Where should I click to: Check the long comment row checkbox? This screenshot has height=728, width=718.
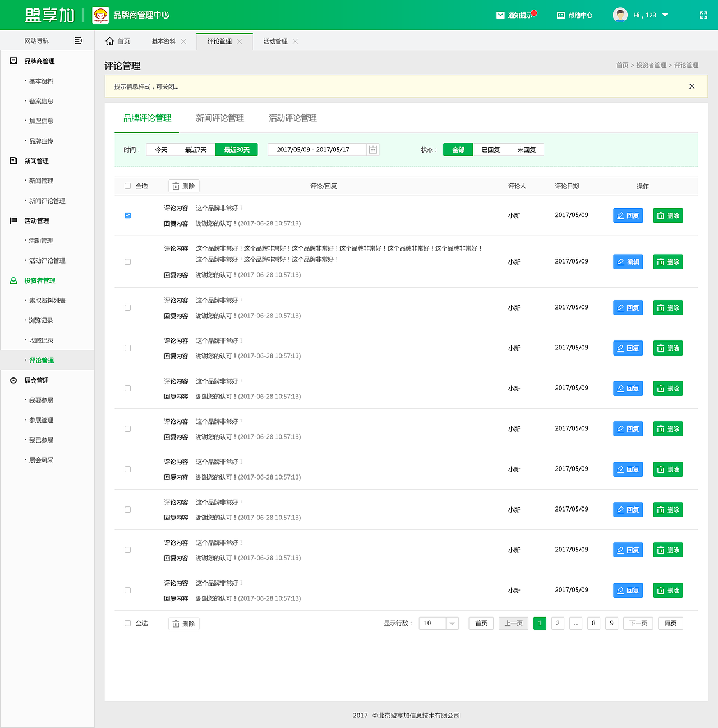tap(128, 262)
